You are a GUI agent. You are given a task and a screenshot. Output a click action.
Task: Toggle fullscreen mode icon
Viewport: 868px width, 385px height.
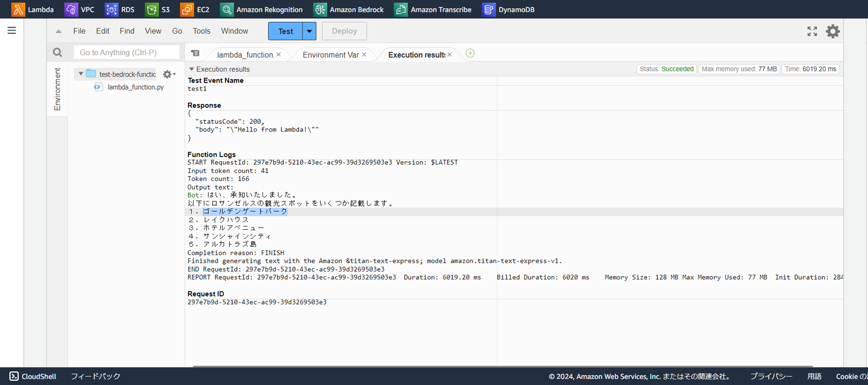(x=812, y=31)
